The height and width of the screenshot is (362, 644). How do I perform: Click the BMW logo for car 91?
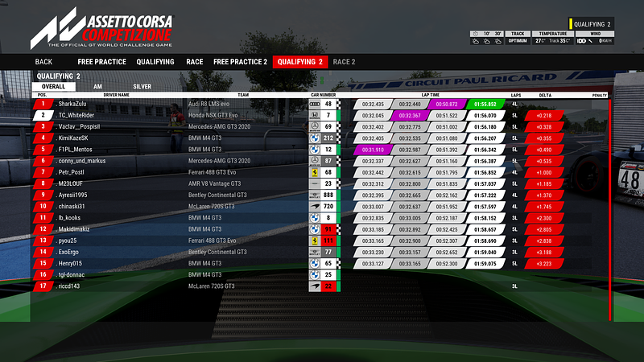[315, 229]
